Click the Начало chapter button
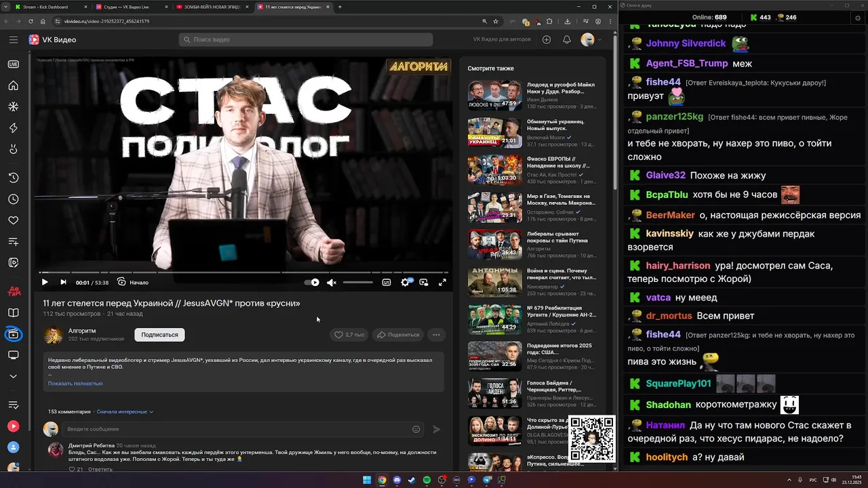 pyautogui.click(x=133, y=282)
